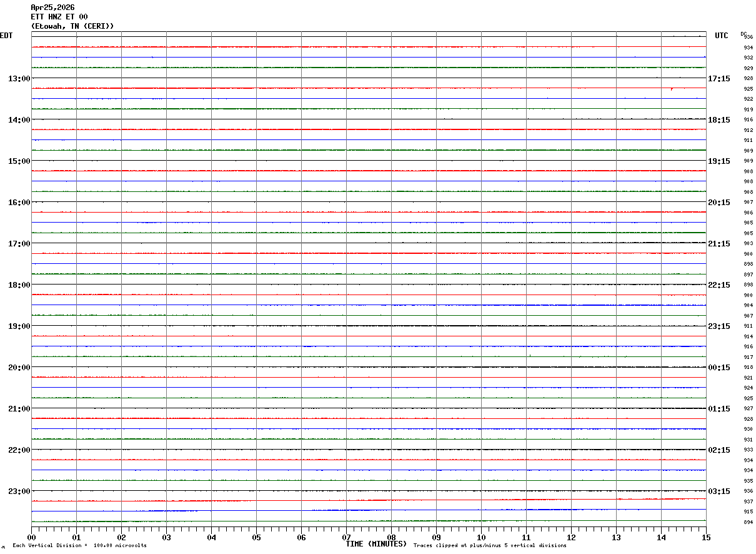Click the 20:15 UTC time label

point(719,202)
